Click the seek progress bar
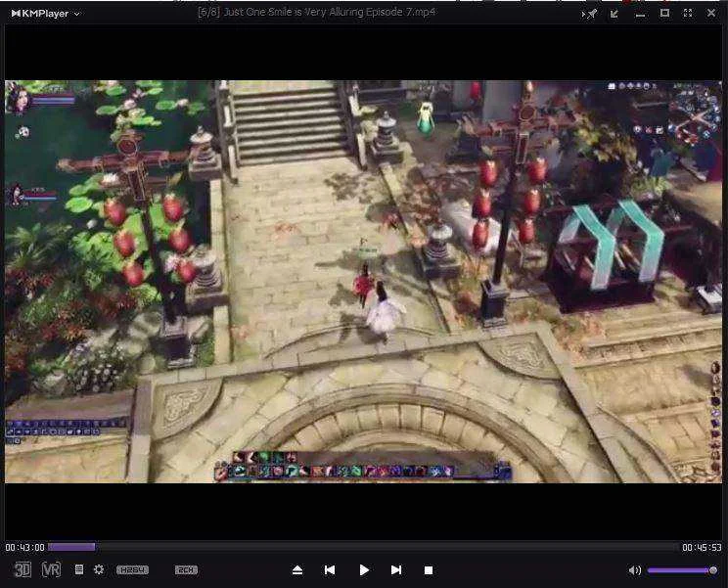Screen dimensions: 728x588 tap(363, 547)
